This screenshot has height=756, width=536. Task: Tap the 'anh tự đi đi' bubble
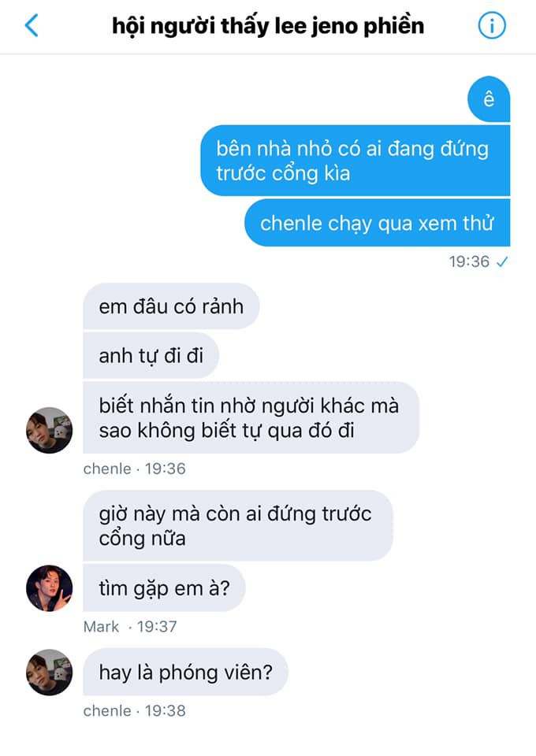coord(151,356)
